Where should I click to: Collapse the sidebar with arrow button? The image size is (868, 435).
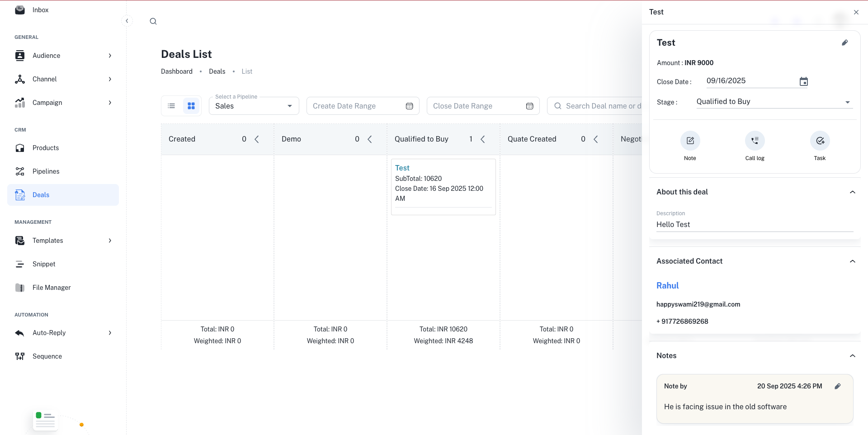click(127, 21)
